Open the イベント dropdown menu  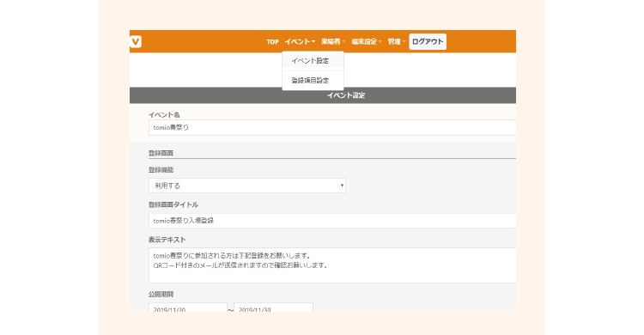tap(300, 41)
